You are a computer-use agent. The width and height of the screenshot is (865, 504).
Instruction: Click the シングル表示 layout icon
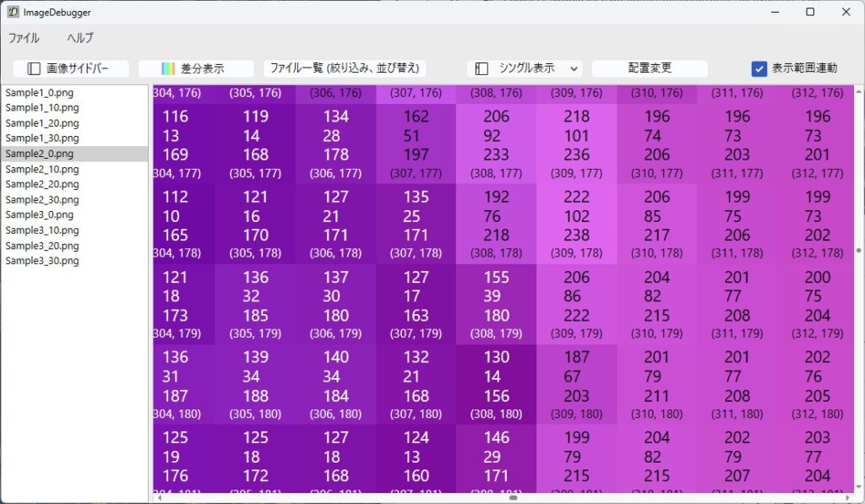(481, 68)
